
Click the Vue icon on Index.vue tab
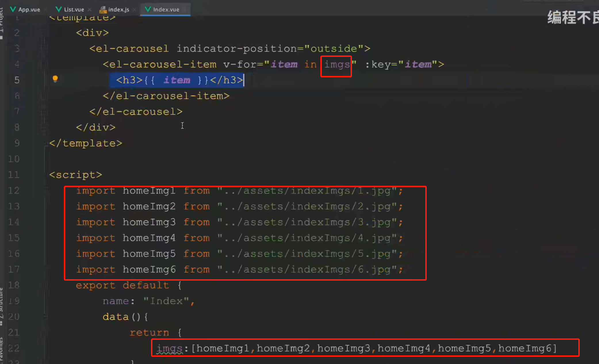148,9
